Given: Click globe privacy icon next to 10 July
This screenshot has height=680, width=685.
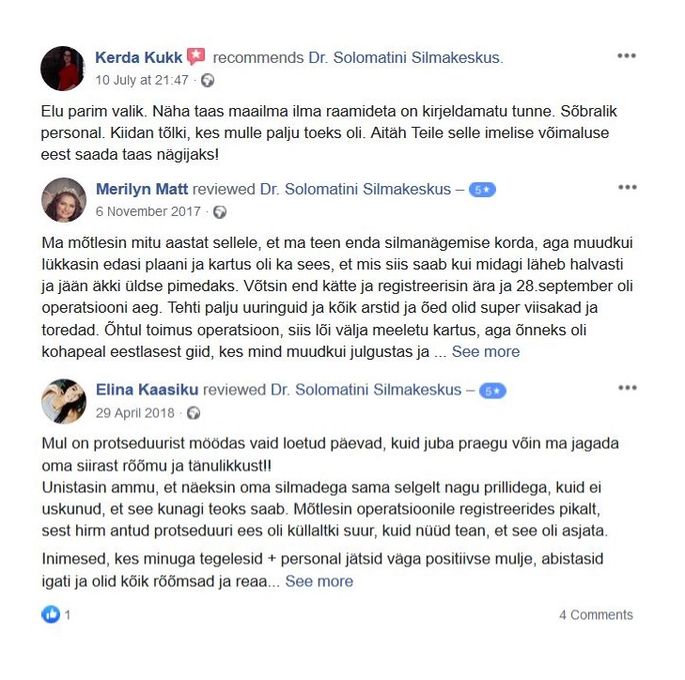Looking at the screenshot, I should coord(208,80).
